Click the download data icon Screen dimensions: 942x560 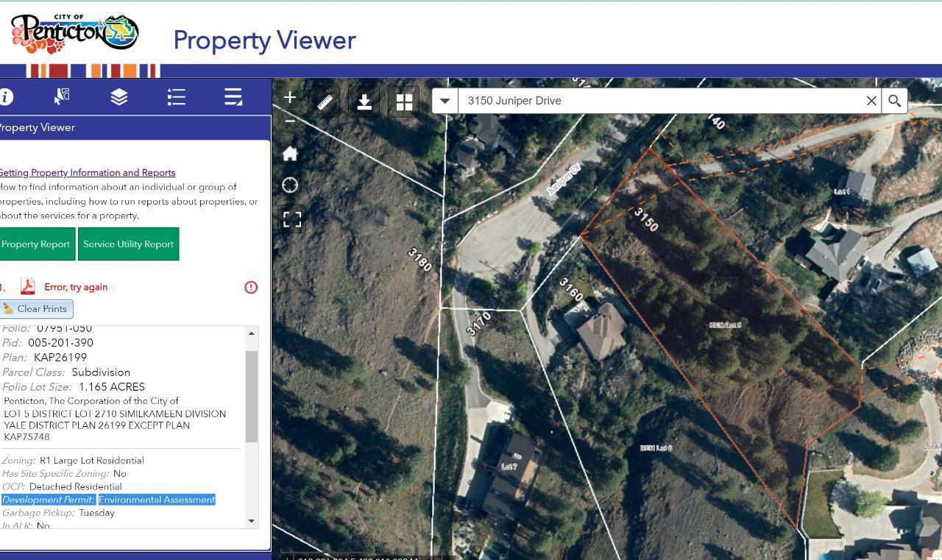point(364,102)
